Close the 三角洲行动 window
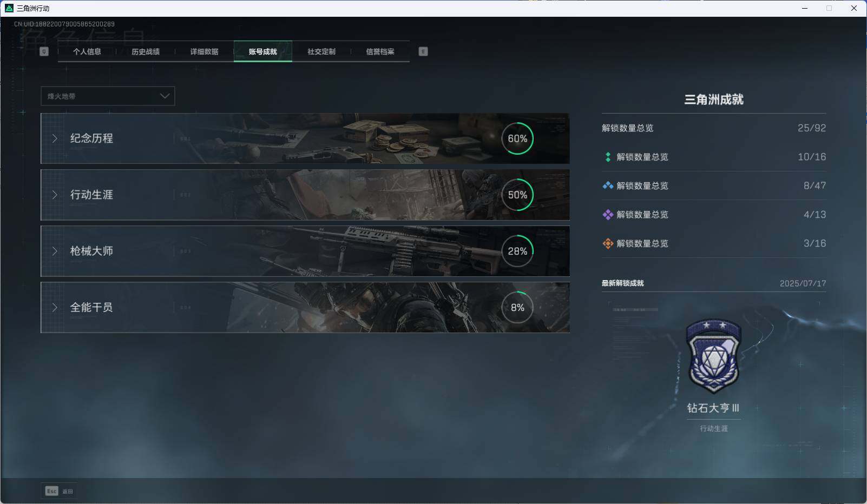Viewport: 867px width, 504px height. (x=854, y=8)
